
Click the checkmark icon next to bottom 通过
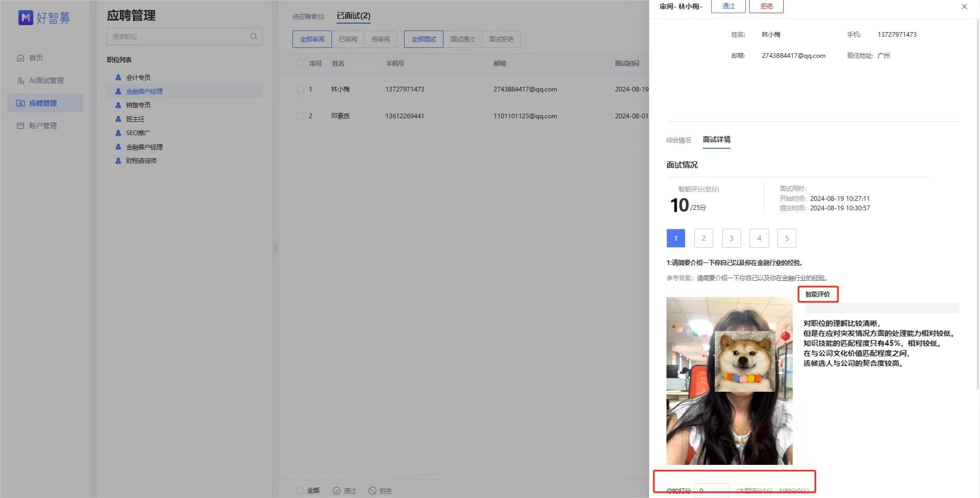(337, 490)
